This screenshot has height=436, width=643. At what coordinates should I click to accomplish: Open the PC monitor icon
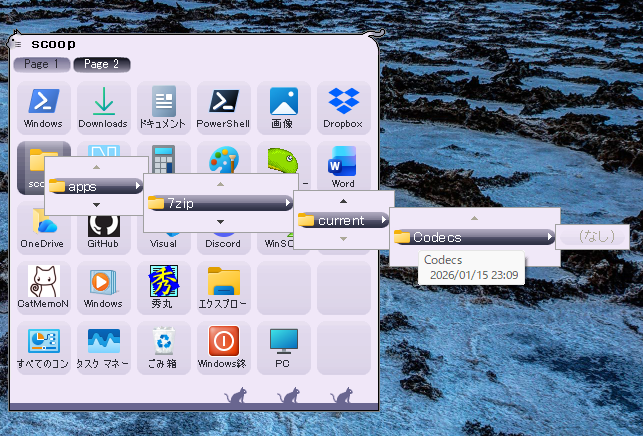click(x=283, y=347)
